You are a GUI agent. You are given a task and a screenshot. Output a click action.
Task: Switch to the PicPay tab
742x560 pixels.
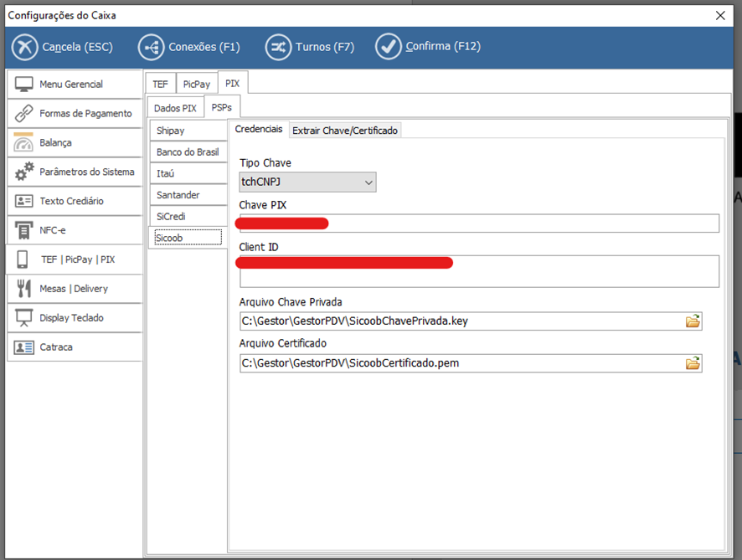click(197, 84)
